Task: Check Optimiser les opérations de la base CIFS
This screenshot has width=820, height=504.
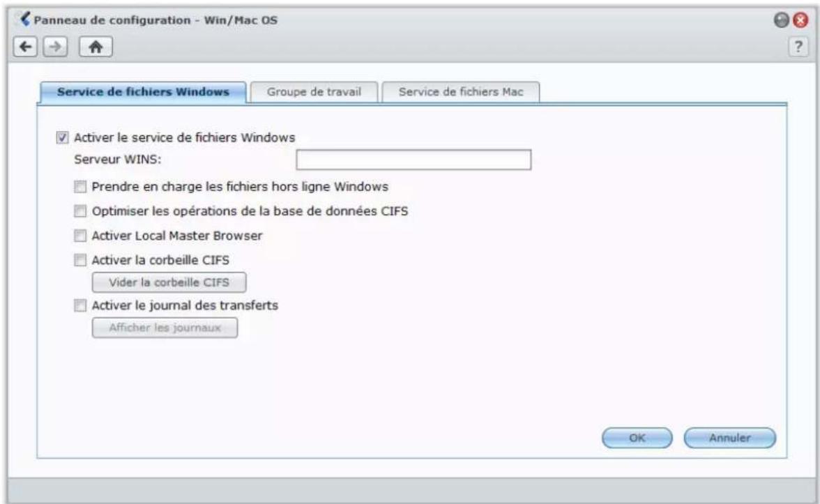Action: [x=80, y=211]
